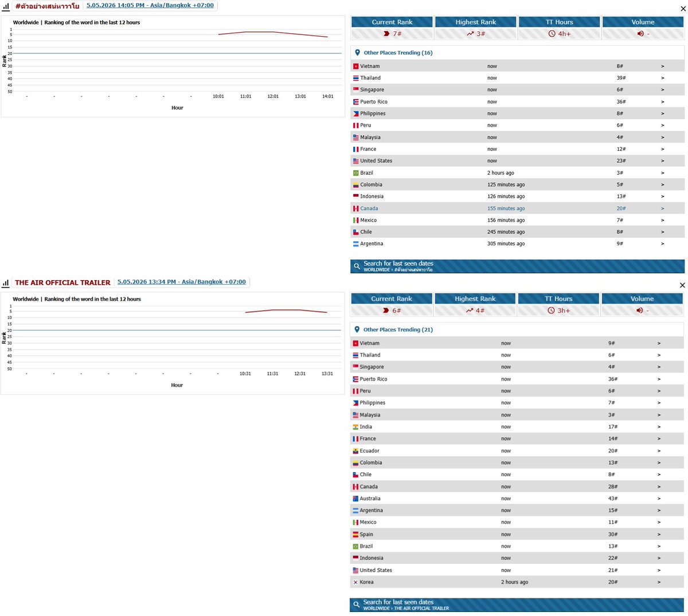Open the 5.05.2026 14:05 PM date link
Image resolution: width=688 pixels, height=616 pixels.
150,5
